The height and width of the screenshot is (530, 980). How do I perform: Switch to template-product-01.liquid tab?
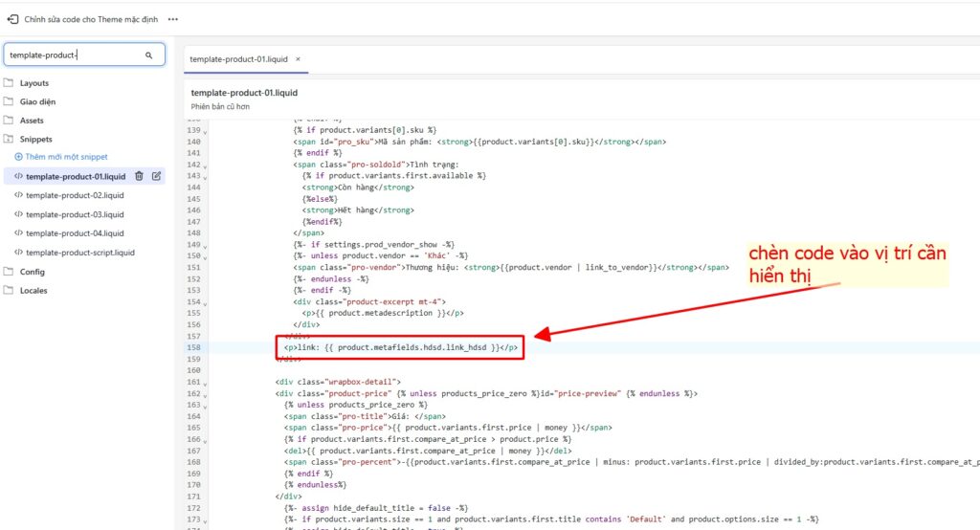(238, 59)
